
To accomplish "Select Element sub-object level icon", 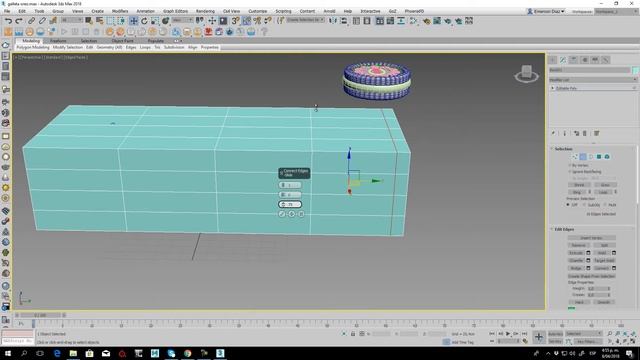I will (x=607, y=157).
